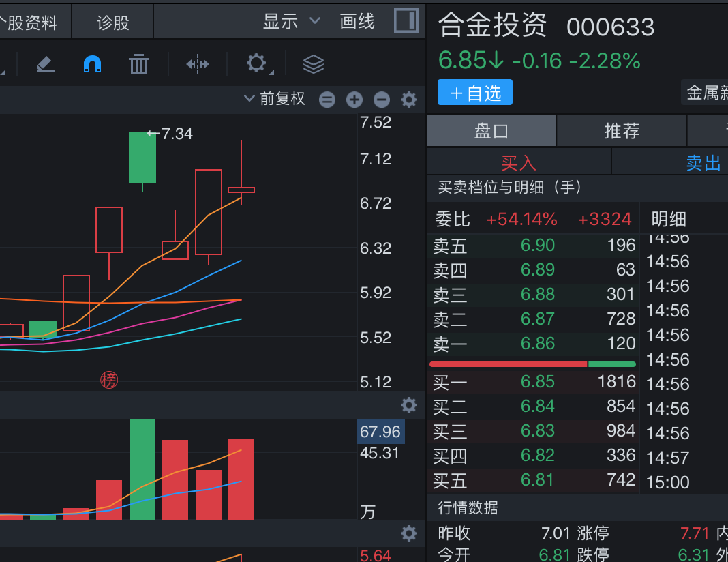
Task: Click the 买卖档位与明细 header
Action: 510,187
